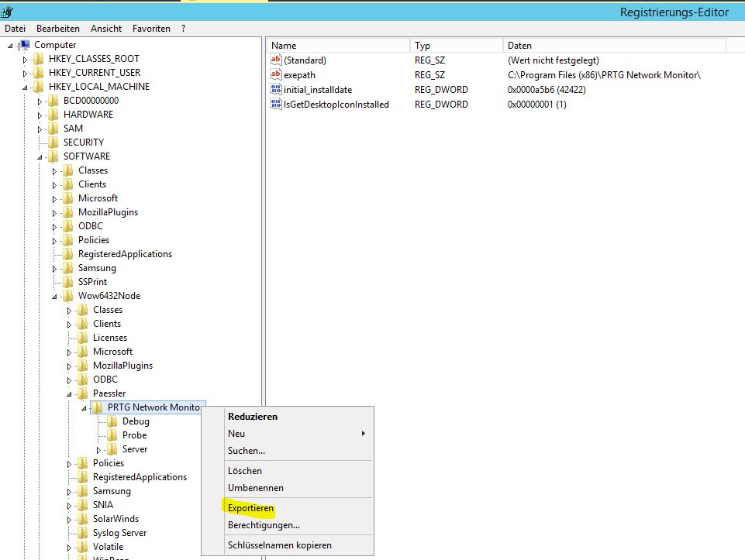The image size is (745, 560).
Task: Click the IsGetDesktopIconInstalled DWORD icon
Action: click(275, 104)
